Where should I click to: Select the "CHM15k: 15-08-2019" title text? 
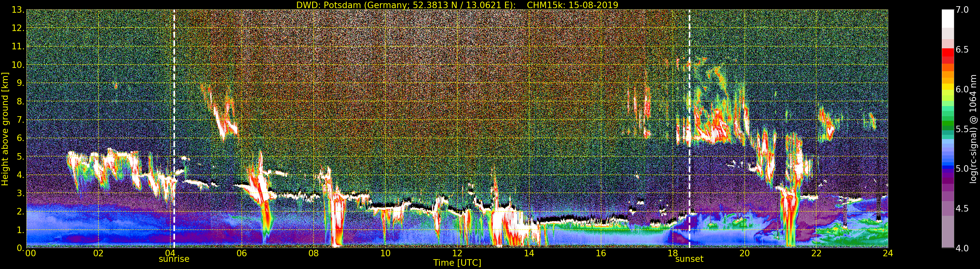tap(572, 5)
